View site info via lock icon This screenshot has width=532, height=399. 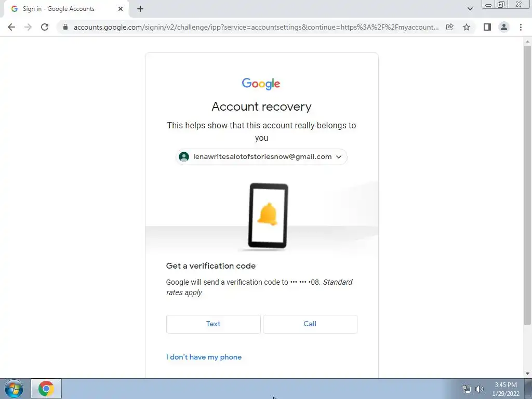click(65, 27)
